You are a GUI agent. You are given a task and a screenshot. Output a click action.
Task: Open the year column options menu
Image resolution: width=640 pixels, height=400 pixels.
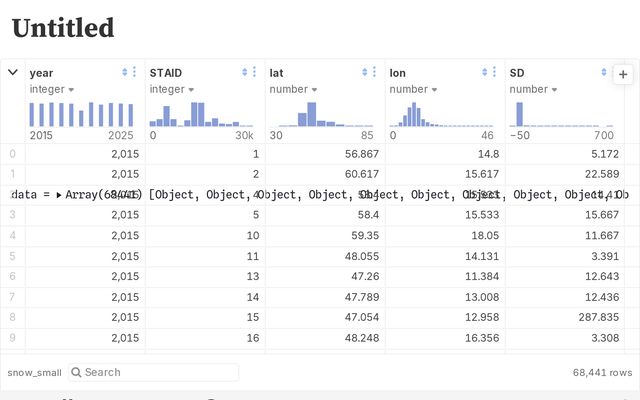coord(135,73)
